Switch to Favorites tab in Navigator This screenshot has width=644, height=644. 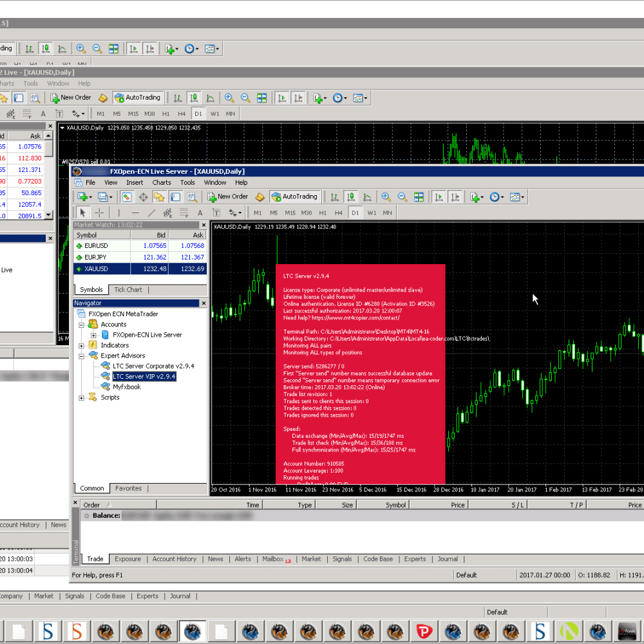point(128,488)
